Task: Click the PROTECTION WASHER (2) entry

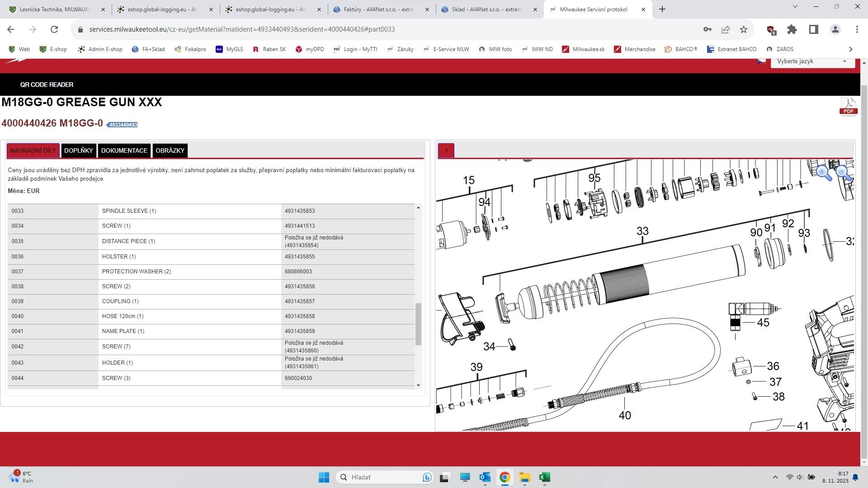Action: click(x=137, y=272)
